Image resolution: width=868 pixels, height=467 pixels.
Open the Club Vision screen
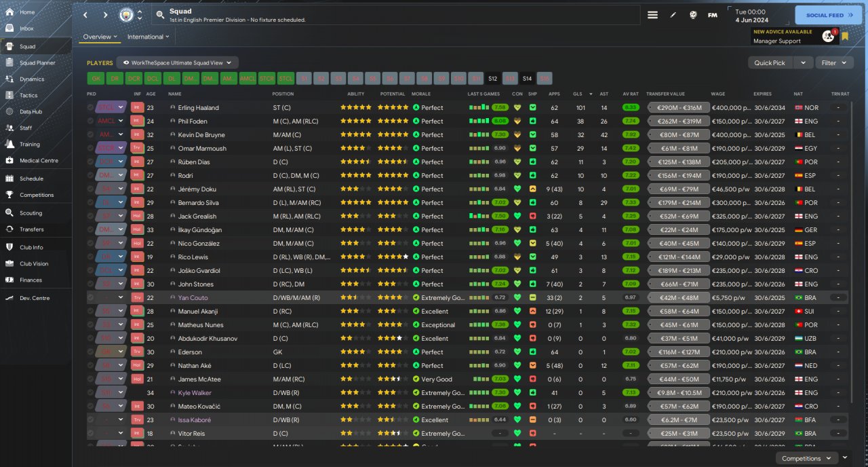tap(35, 263)
